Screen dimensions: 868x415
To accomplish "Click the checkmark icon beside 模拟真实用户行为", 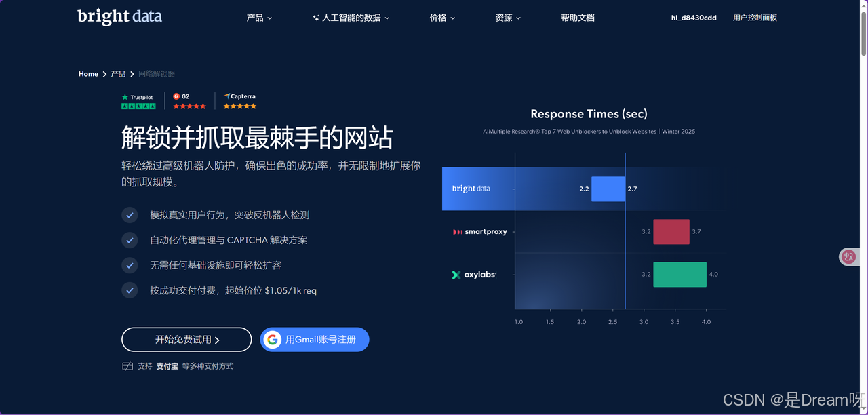I will point(130,215).
